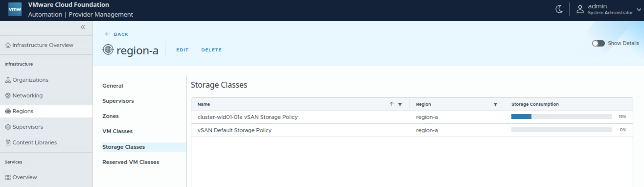Image resolution: width=644 pixels, height=187 pixels.
Task: Click the EDIT button for region-a
Action: pos(182,50)
